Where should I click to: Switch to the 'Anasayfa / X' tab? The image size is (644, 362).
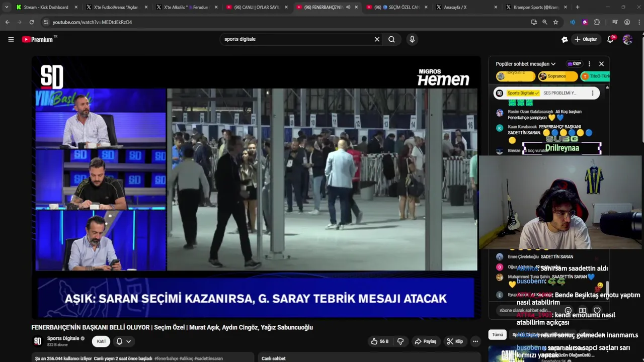[467, 7]
